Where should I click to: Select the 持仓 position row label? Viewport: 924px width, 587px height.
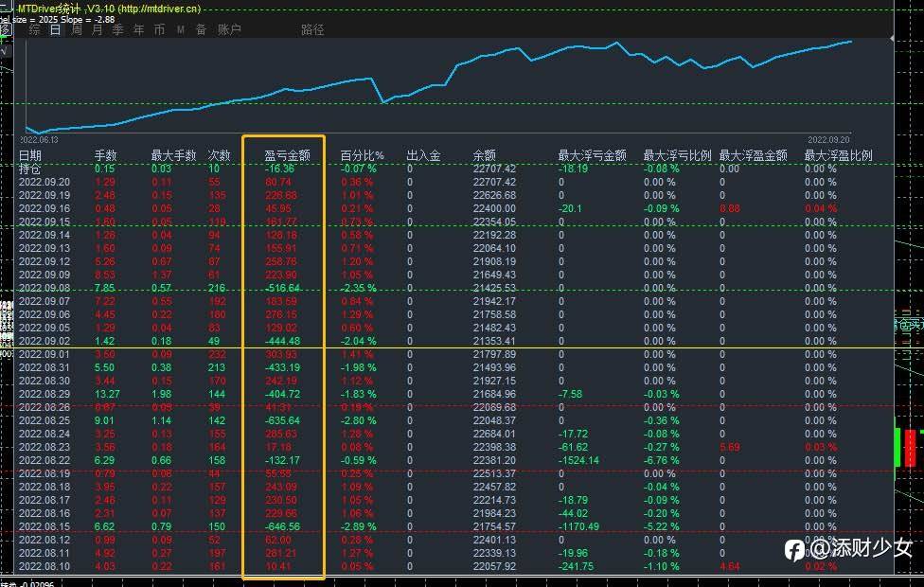coord(30,169)
